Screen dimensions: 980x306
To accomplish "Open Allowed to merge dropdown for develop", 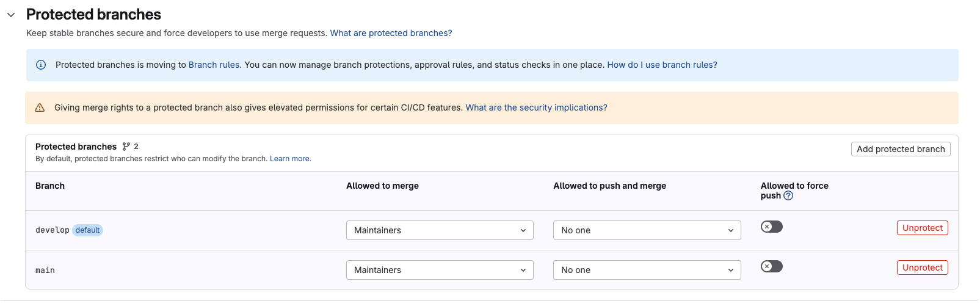I will (x=440, y=230).
